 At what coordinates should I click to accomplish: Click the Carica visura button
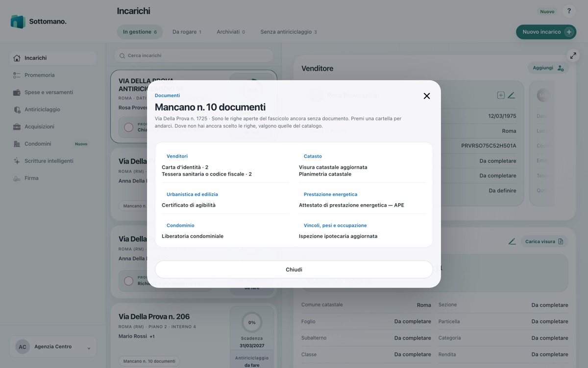544,241
